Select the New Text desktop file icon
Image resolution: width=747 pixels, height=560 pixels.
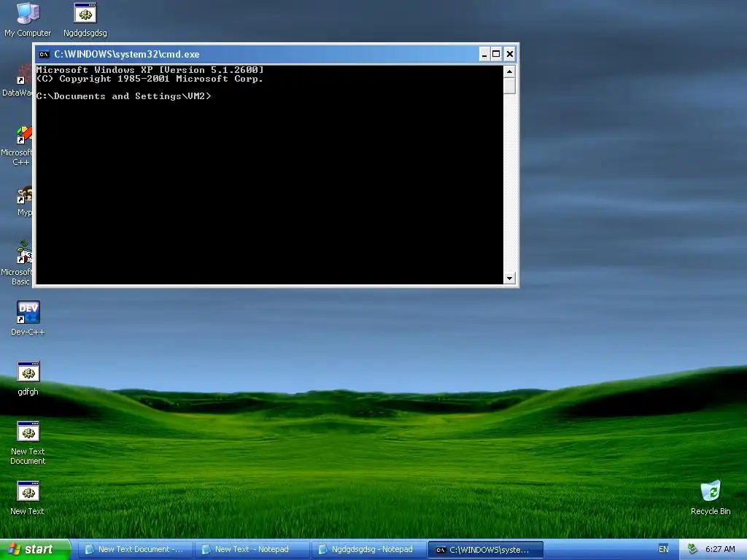[28, 497]
